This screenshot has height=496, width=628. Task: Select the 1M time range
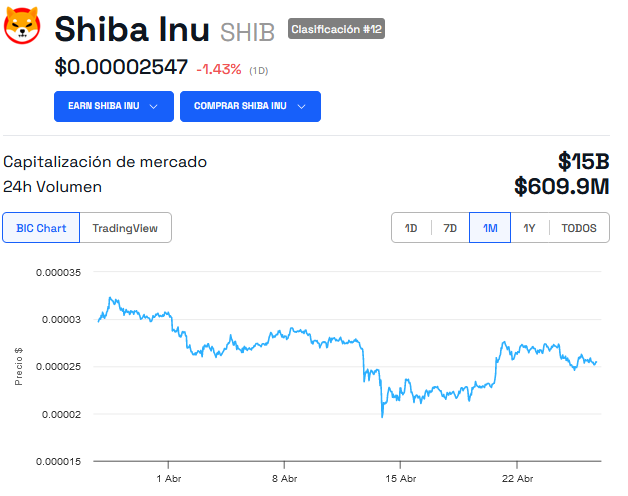tap(490, 228)
